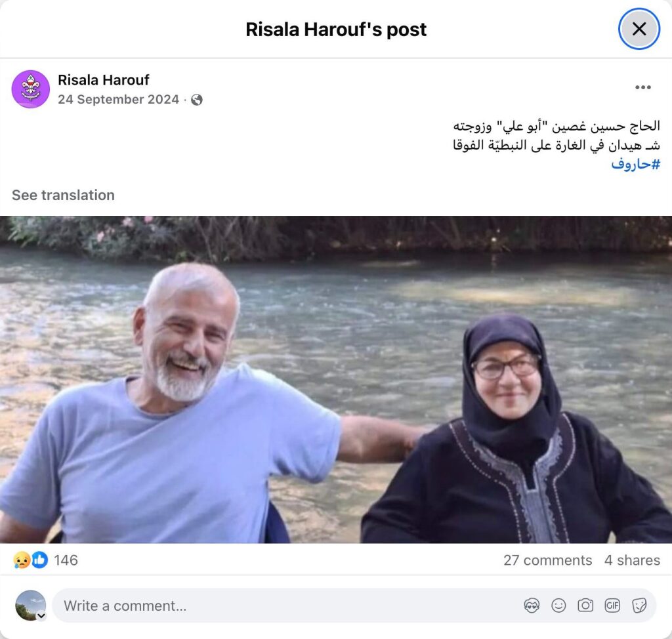Open Risala Harouf's purple scout logo avatar

tap(30, 89)
